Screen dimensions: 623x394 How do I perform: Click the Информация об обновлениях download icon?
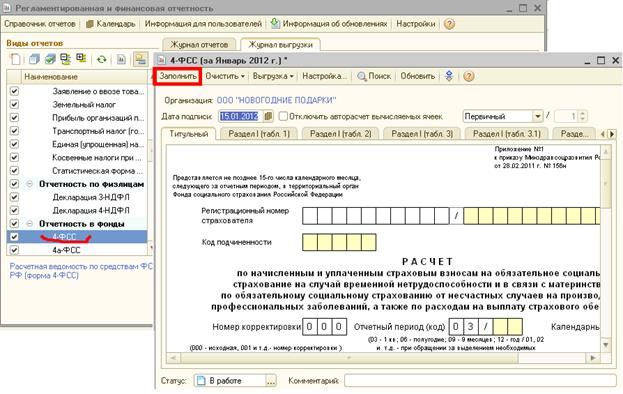tap(275, 23)
